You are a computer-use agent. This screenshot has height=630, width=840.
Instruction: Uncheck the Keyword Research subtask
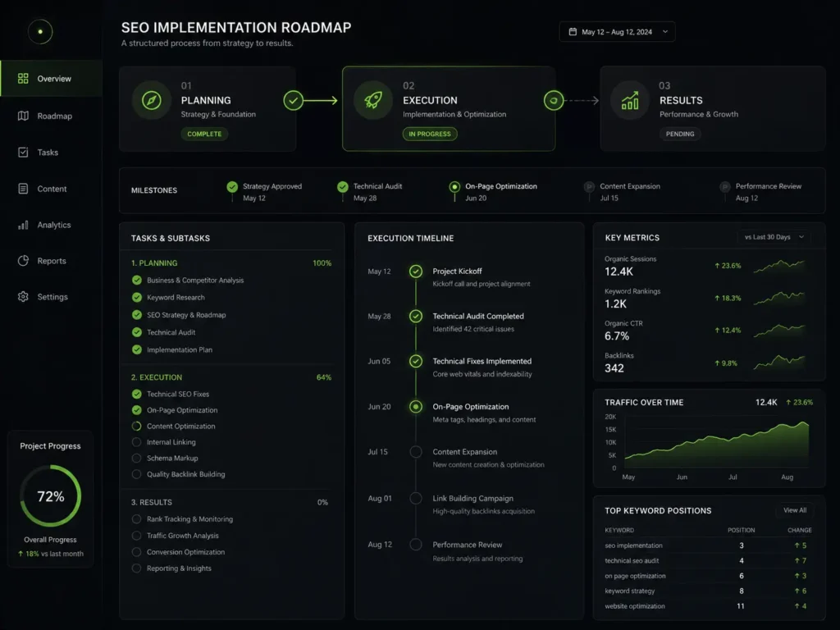(x=137, y=297)
